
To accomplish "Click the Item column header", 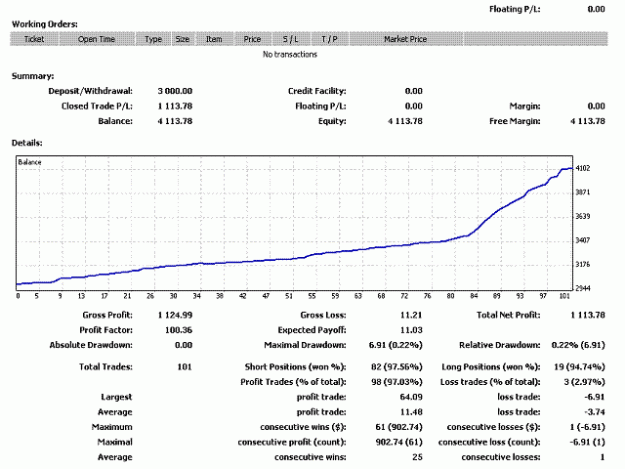I will point(214,39).
